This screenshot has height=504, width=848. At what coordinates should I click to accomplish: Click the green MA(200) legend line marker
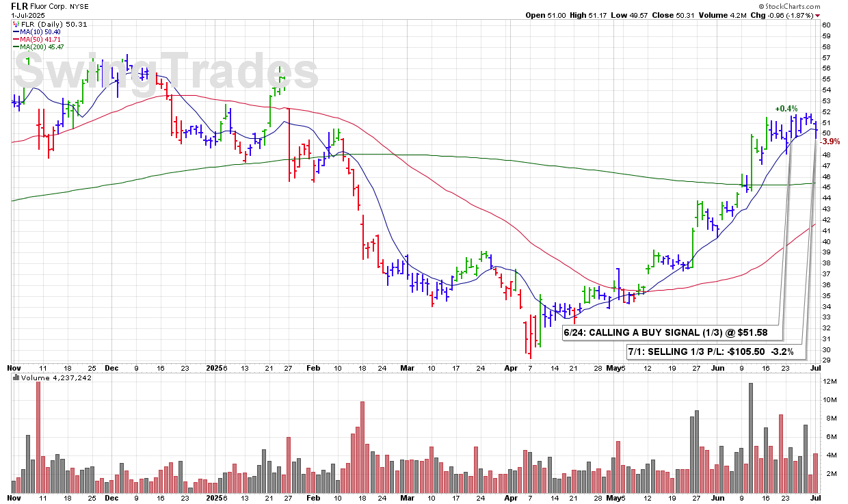[x=16, y=47]
